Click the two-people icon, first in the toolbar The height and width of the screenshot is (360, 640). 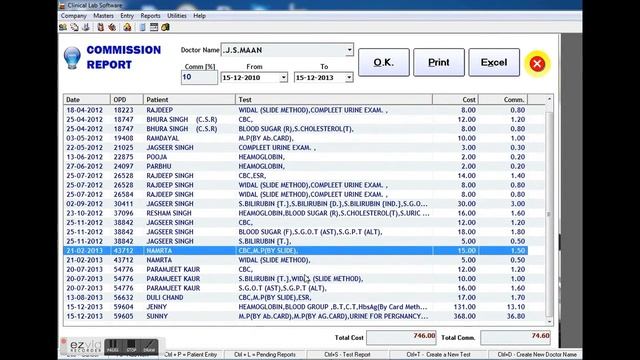[63, 27]
